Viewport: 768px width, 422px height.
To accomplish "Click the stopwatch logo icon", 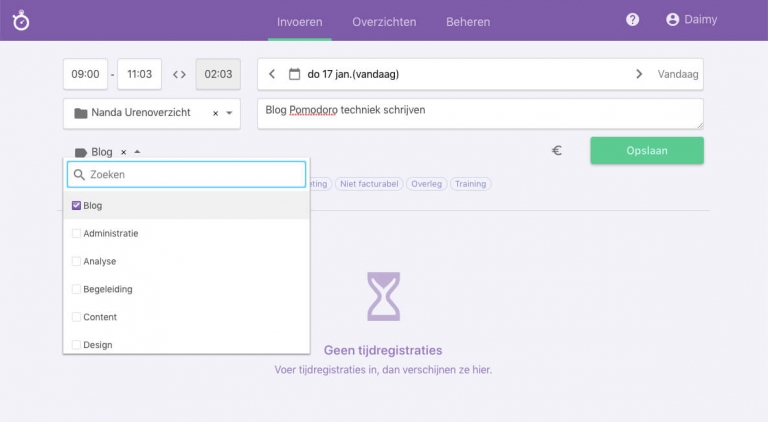I will coord(21,21).
